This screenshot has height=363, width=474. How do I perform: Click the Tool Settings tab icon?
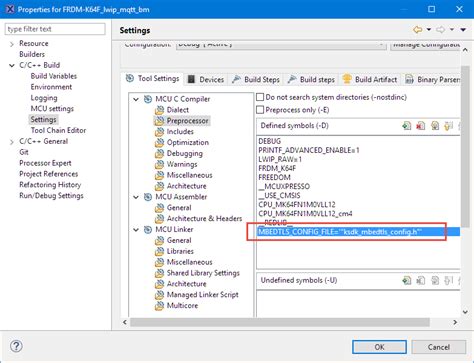pos(130,78)
